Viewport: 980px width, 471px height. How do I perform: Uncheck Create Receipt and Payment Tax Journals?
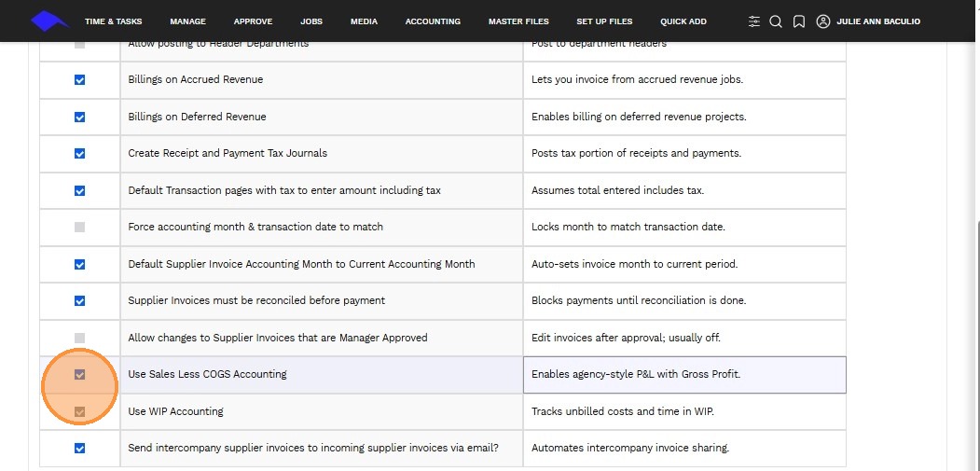(x=79, y=154)
